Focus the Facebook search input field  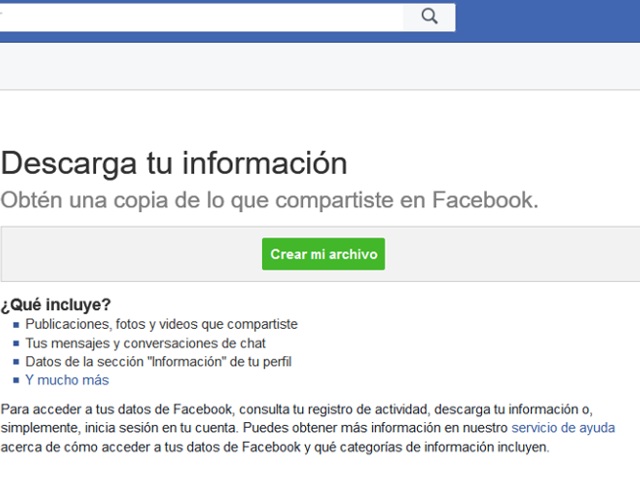[x=202, y=17]
